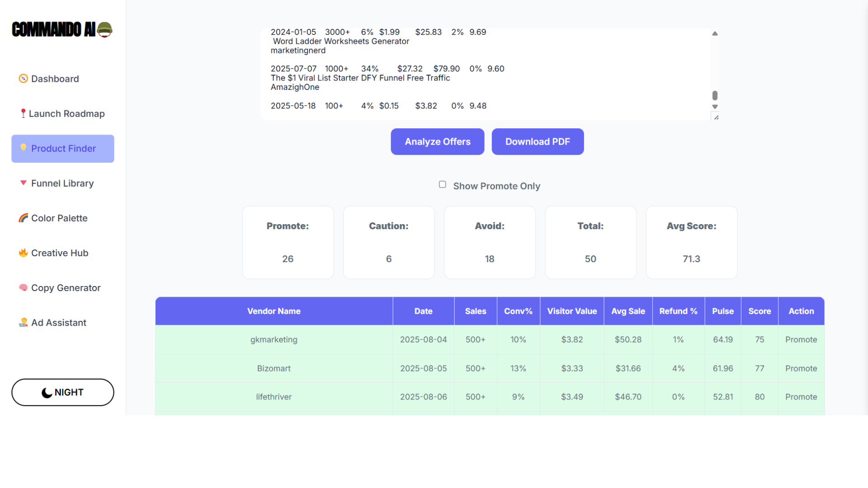Click the textarea resize handle
This screenshot has width=868, height=488.
[x=716, y=117]
